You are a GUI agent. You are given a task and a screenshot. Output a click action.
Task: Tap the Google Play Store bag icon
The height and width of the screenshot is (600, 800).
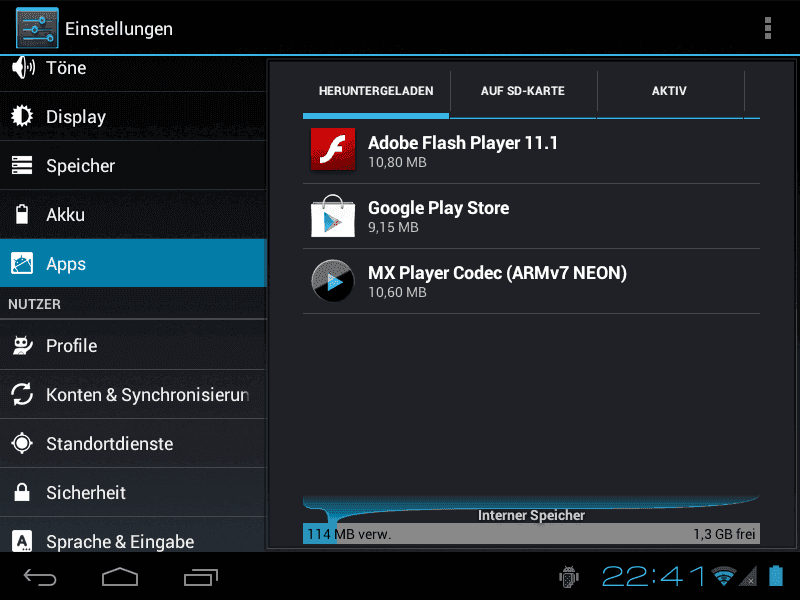pos(333,215)
